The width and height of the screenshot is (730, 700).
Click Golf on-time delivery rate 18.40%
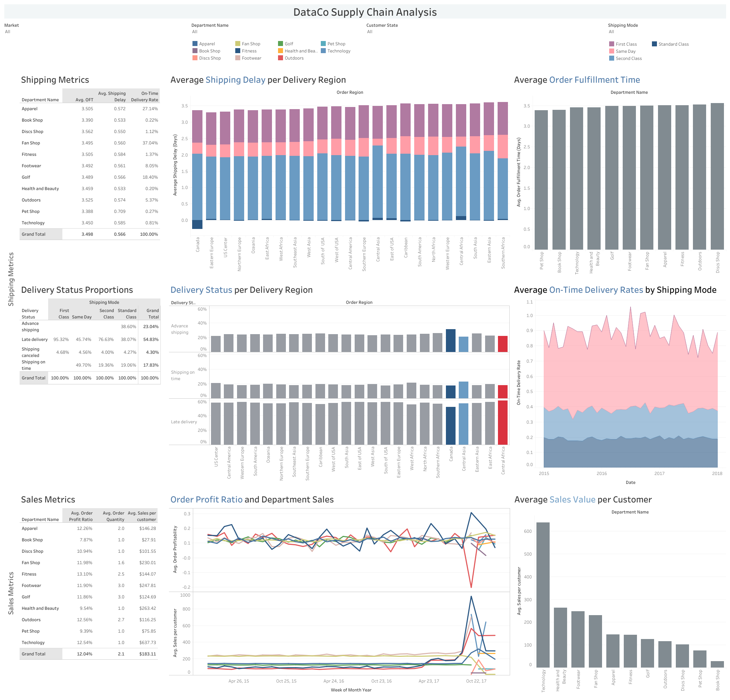150,177
